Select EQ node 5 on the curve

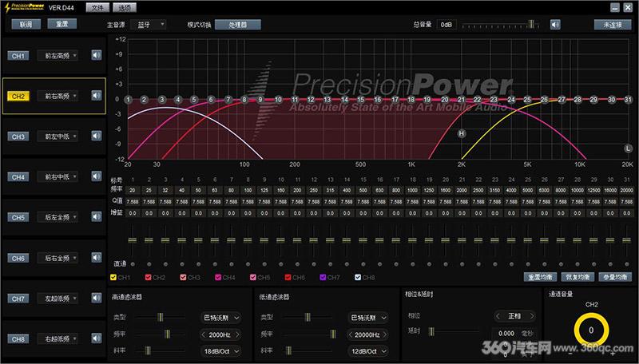194,99
